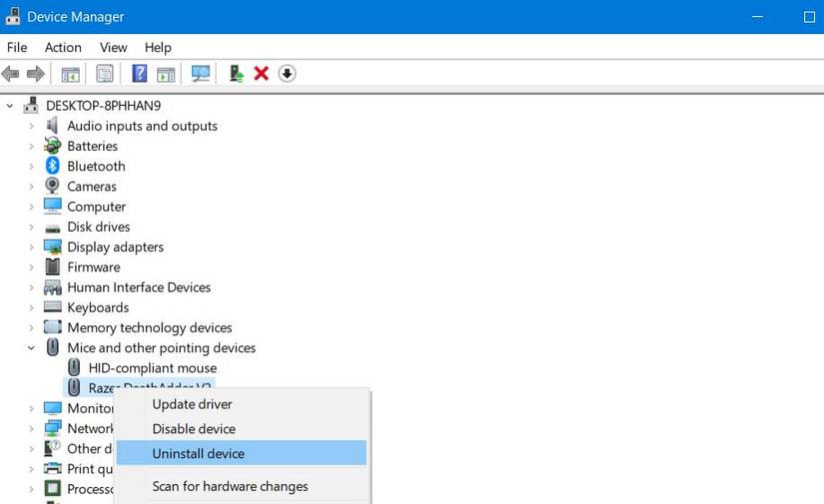Click the show/hide console tree icon
This screenshot has height=504, width=824.
tap(71, 74)
